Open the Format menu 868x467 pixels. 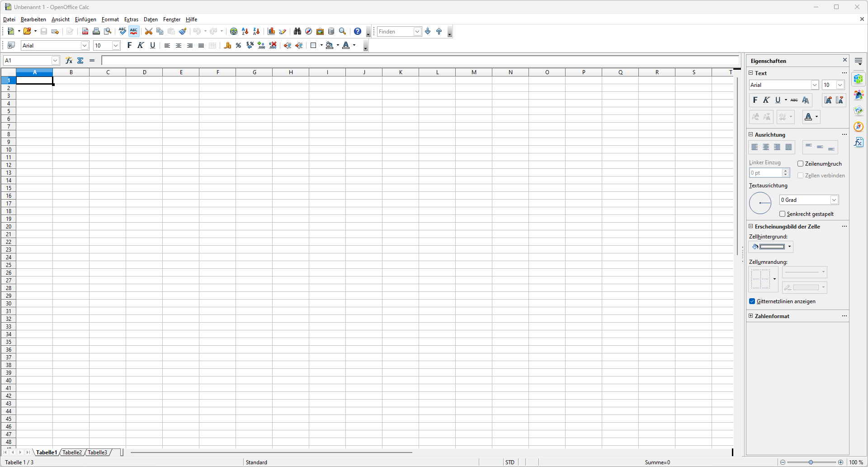tap(110, 19)
